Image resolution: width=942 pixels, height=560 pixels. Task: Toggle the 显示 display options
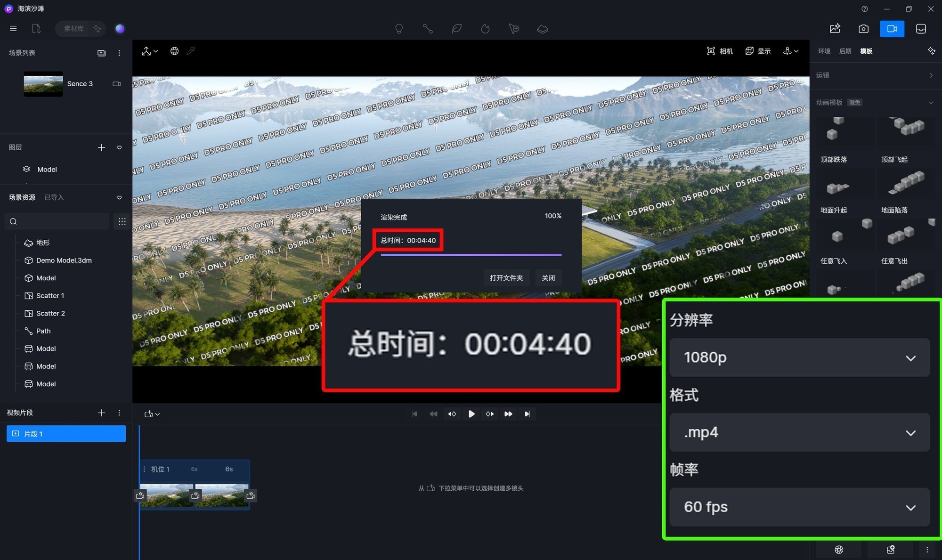point(758,51)
